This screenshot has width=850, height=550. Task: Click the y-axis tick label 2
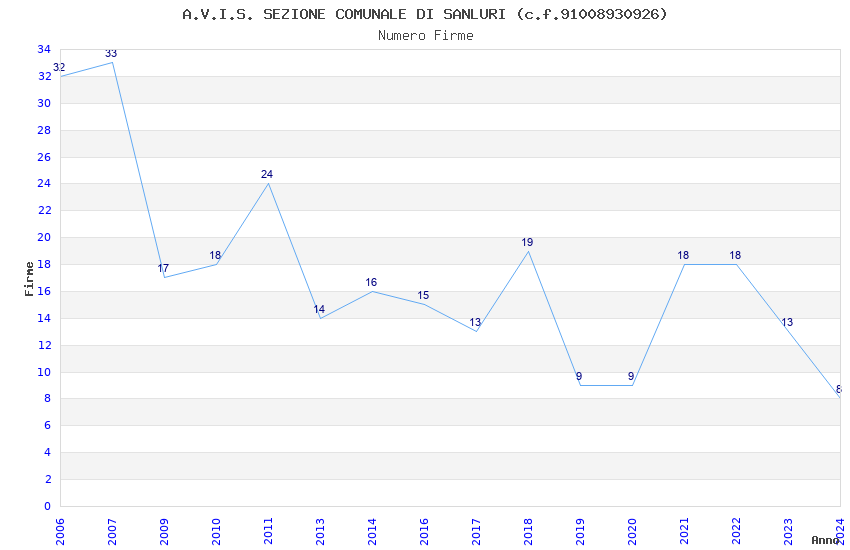tap(48, 480)
